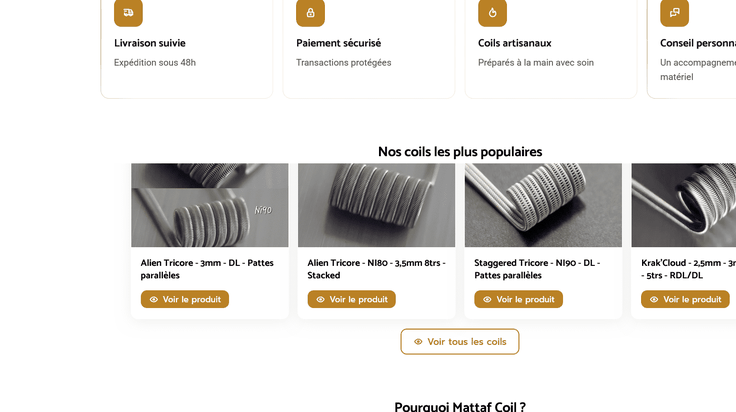This screenshot has width=736, height=412.
Task: Click the Alien Tricore - NI80 title text
Action: 376,269
